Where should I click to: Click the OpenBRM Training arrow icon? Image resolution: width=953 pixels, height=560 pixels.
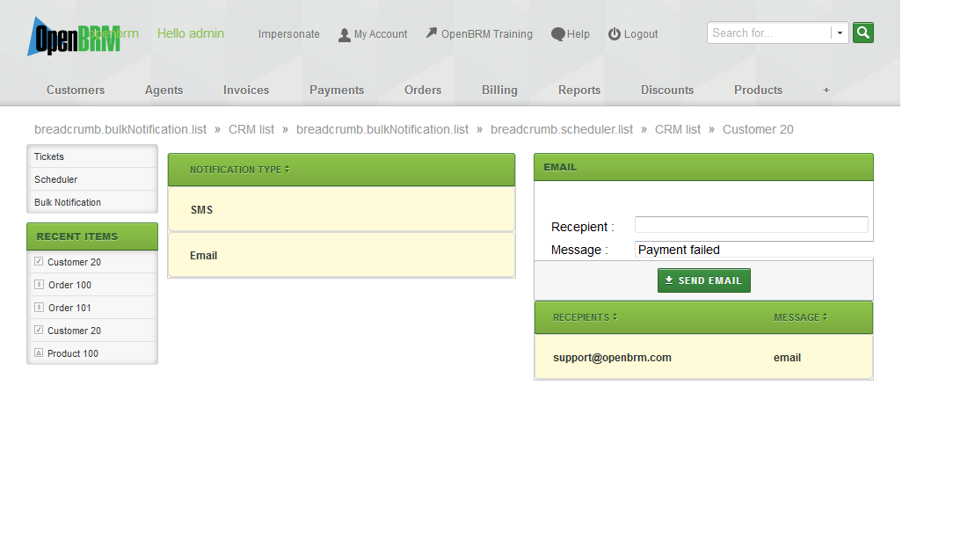tap(432, 33)
